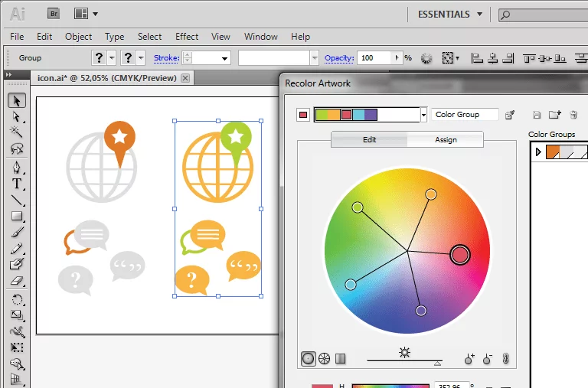Image resolution: width=588 pixels, height=388 pixels.
Task: Click Remove Color tool icon
Action: click(x=488, y=359)
